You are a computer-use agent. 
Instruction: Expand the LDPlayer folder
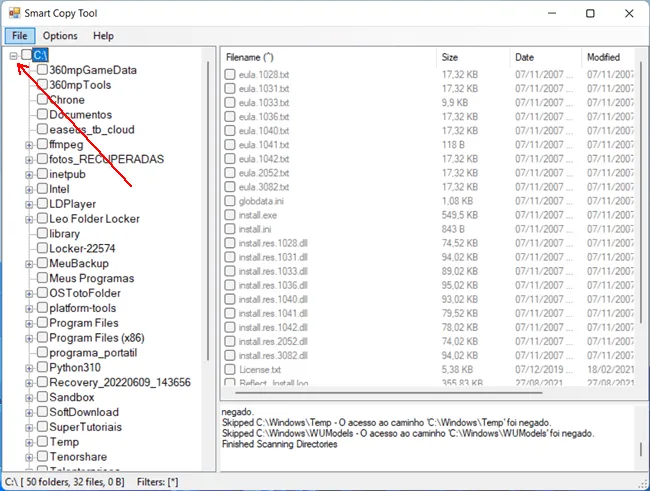pos(29,204)
